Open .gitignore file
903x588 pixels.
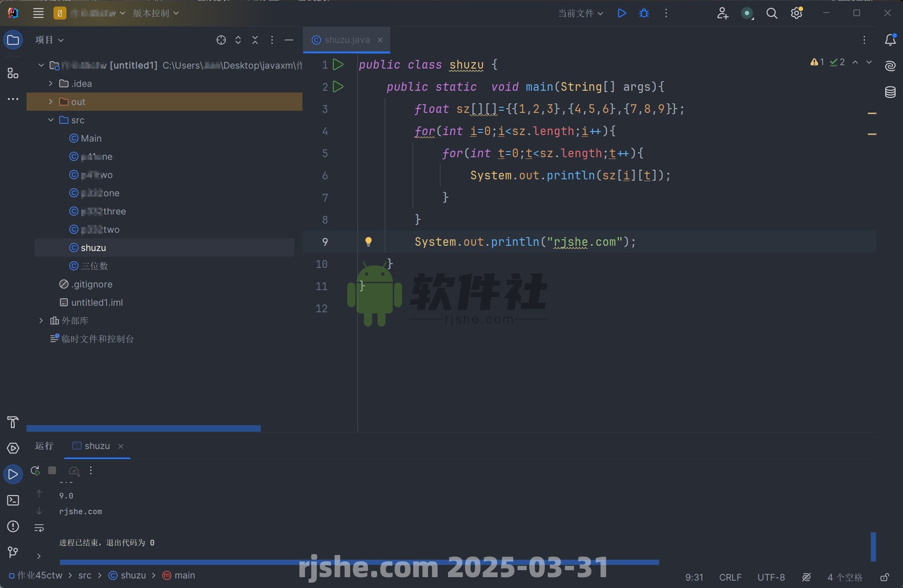(86, 284)
